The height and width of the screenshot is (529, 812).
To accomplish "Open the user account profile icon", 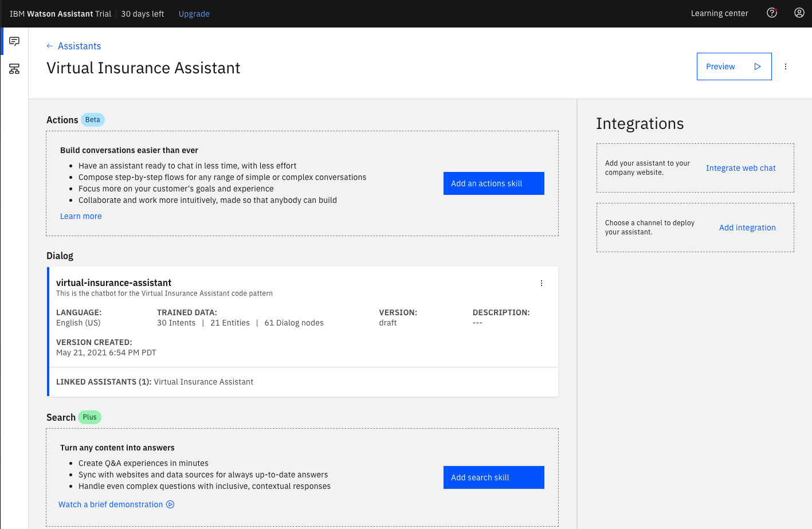I will coord(799,13).
